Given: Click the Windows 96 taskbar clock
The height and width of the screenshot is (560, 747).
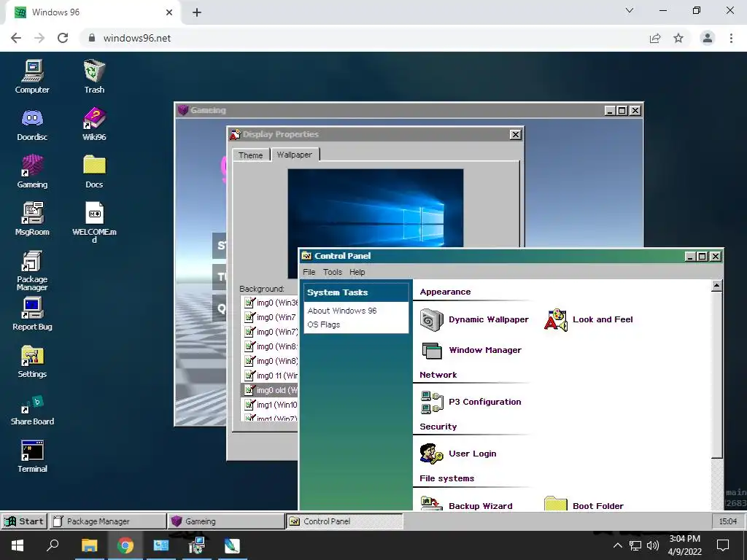Looking at the screenshot, I should 728,521.
